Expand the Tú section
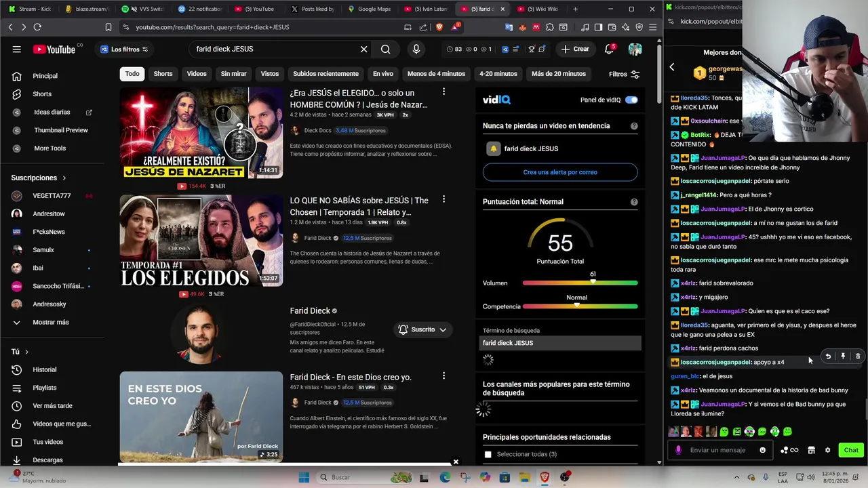 (x=20, y=352)
